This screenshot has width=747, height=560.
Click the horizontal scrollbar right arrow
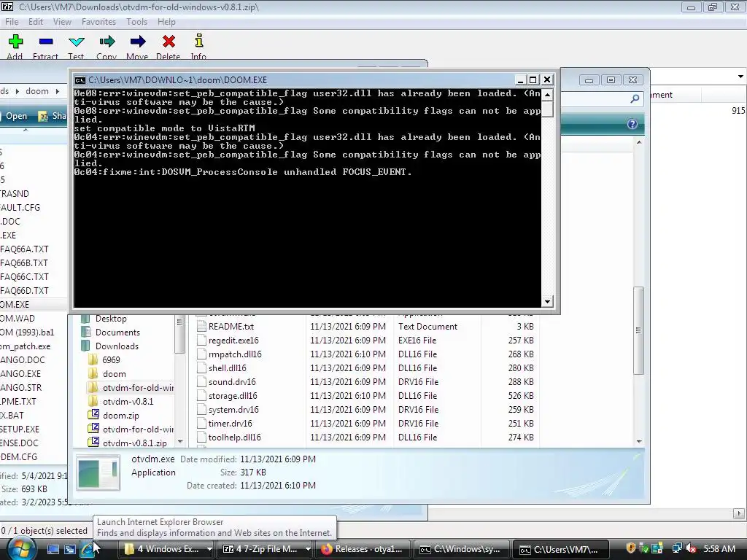pyautogui.click(x=739, y=513)
